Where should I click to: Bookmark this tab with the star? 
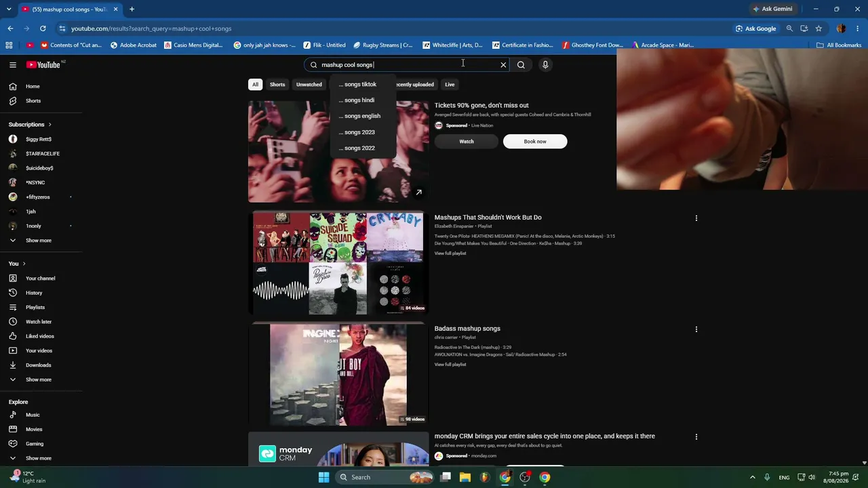pos(818,28)
